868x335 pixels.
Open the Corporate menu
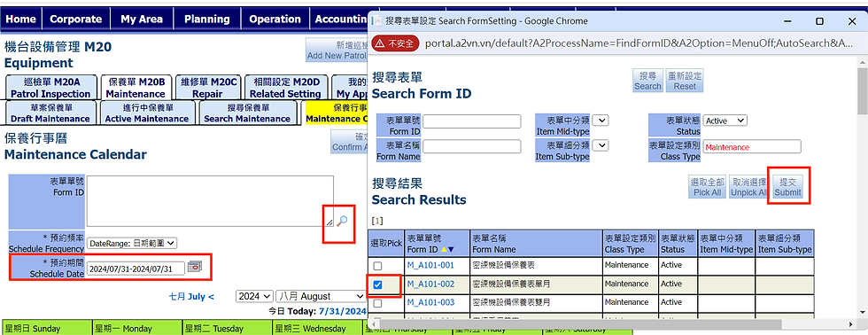point(76,19)
